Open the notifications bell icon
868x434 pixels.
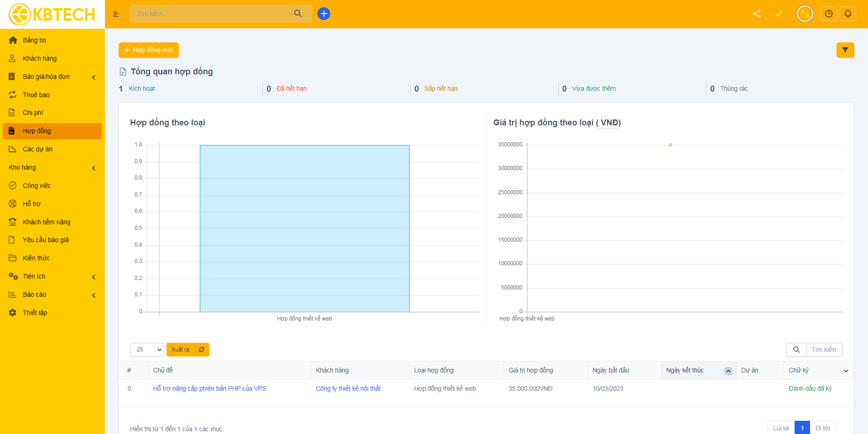pos(847,14)
